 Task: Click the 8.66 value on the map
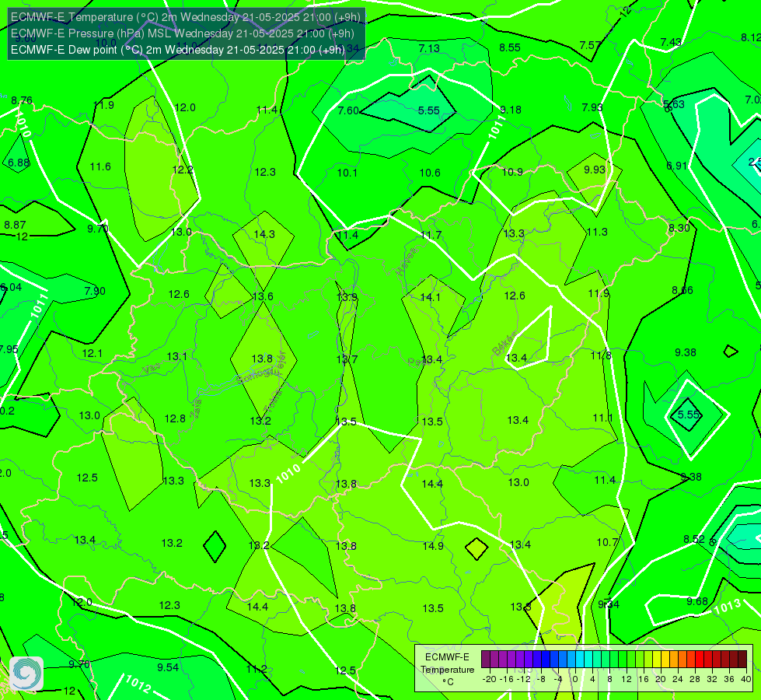(682, 290)
